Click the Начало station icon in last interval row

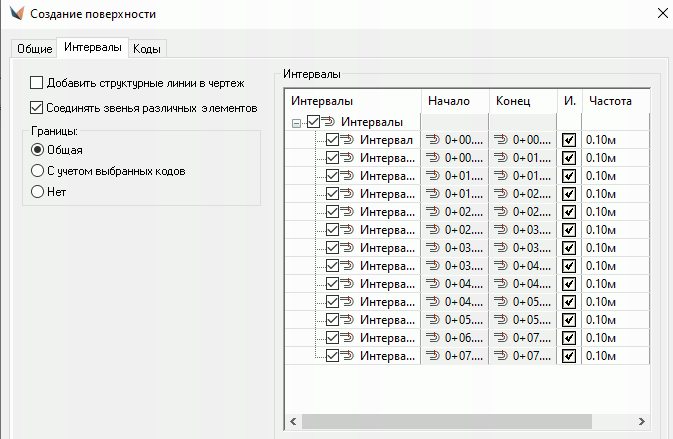[x=433, y=356]
